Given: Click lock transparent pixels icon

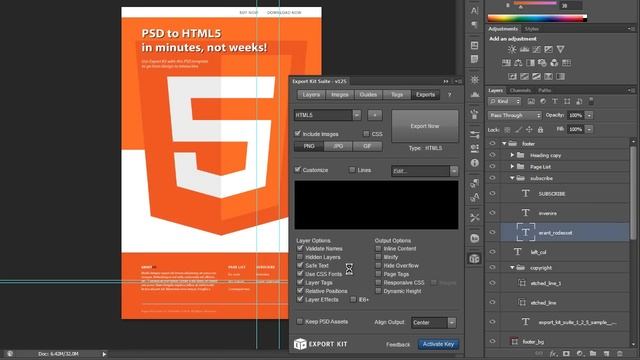Looking at the screenshot, I should point(507,130).
